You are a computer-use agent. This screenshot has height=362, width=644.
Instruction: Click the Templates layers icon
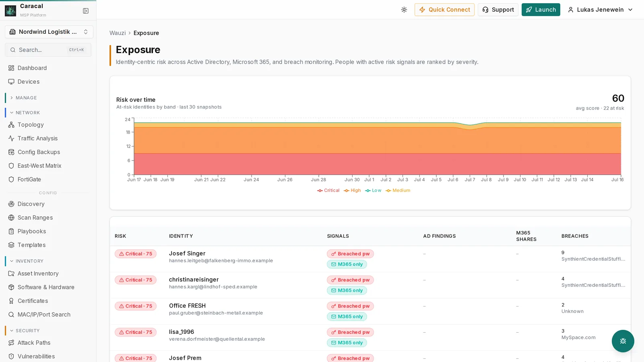pyautogui.click(x=11, y=245)
